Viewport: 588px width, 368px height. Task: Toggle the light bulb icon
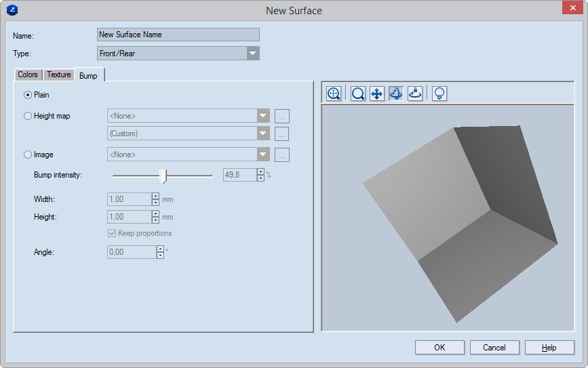tap(439, 94)
